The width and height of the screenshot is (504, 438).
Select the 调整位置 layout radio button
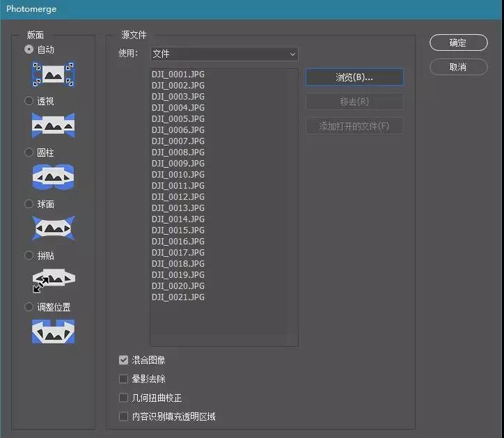click(x=29, y=307)
